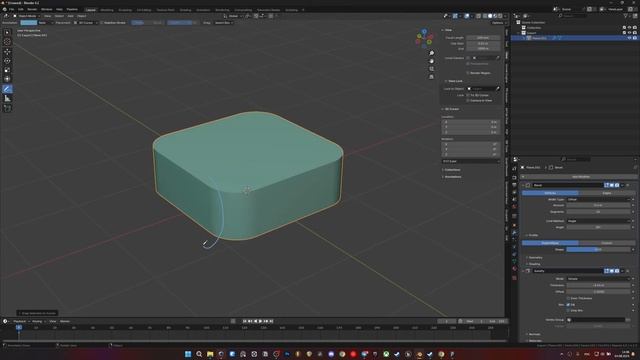Expand the Bevel Geometry subpanel
This screenshot has width=640, height=360.
tap(535, 258)
